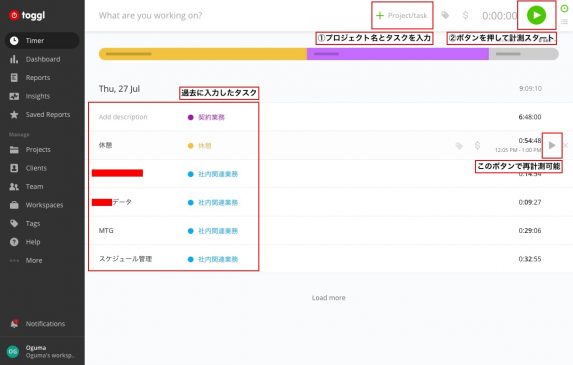Click the 6:48:00 duration

530,117
